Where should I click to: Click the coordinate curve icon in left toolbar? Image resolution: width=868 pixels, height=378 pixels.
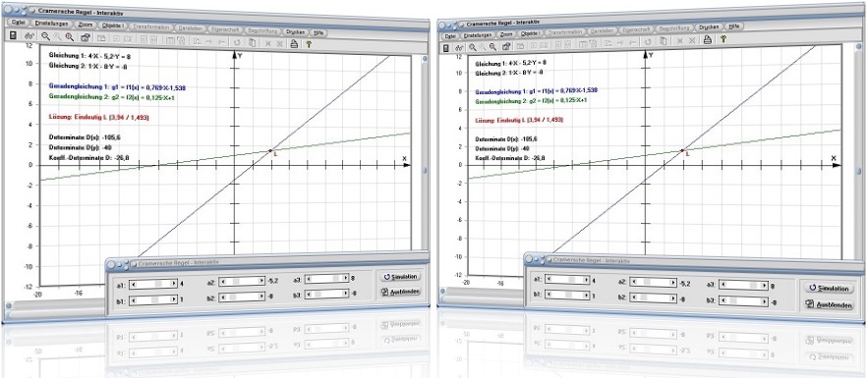click(x=29, y=36)
